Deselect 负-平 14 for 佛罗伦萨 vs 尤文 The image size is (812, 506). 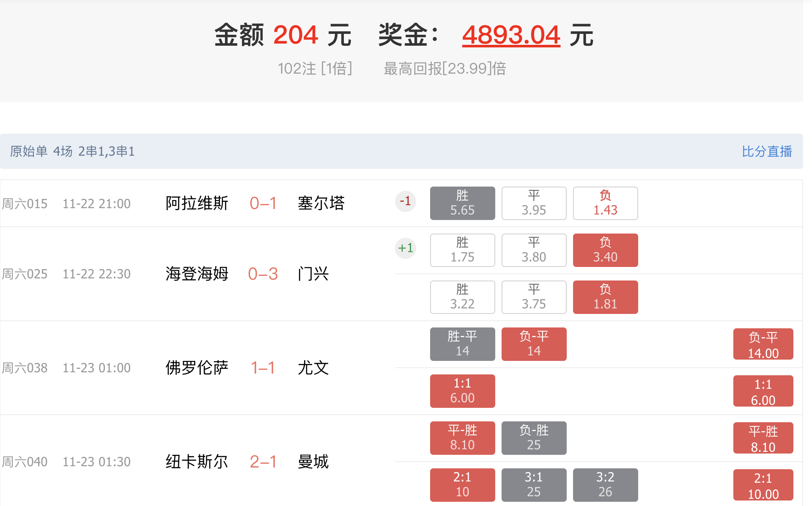[x=534, y=344]
